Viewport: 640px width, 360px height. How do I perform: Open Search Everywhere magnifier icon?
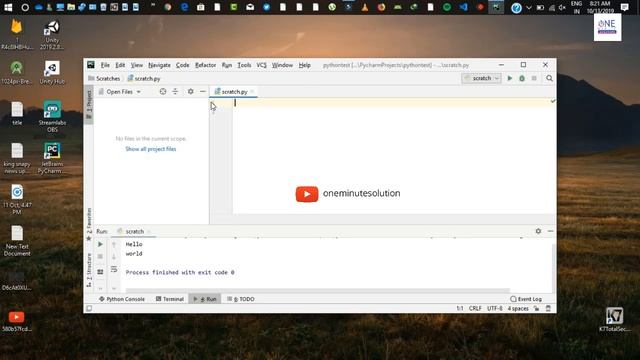point(549,78)
